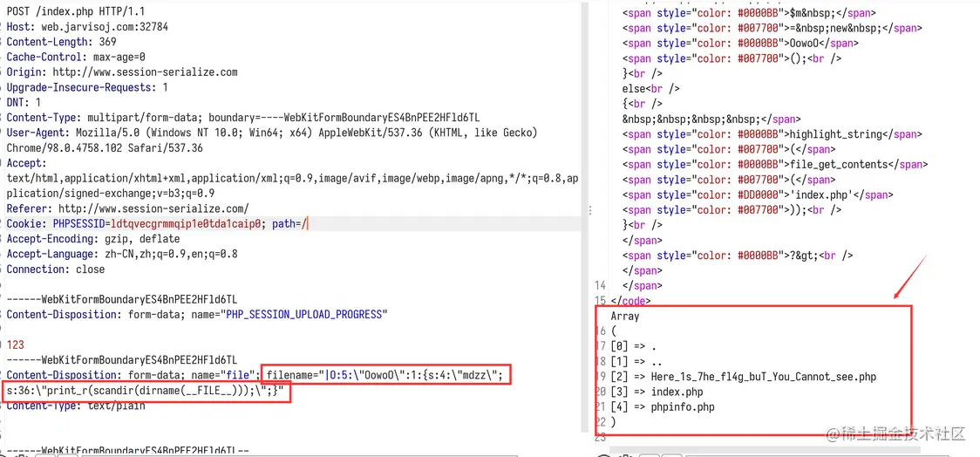Click the ?&gt;<br /> span line
980x457 pixels.
pos(738,255)
